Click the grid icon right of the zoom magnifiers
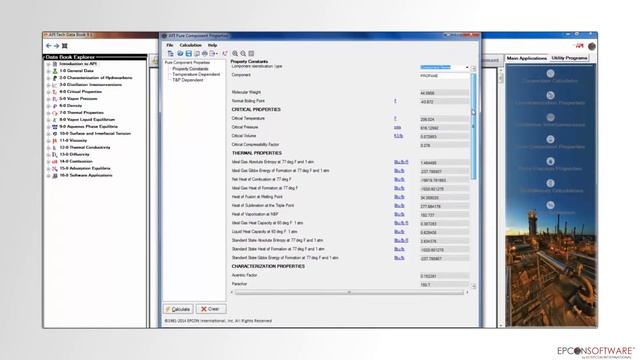Image resolution: width=640 pixels, height=360 pixels. pyautogui.click(x=251, y=53)
